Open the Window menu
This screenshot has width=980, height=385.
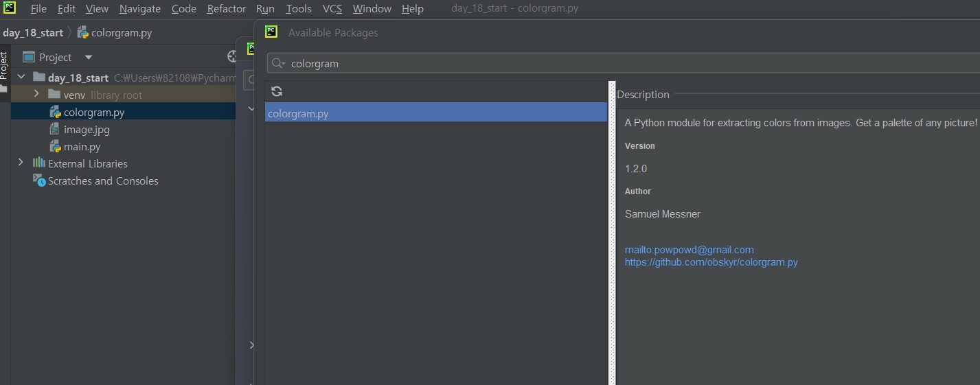[372, 9]
